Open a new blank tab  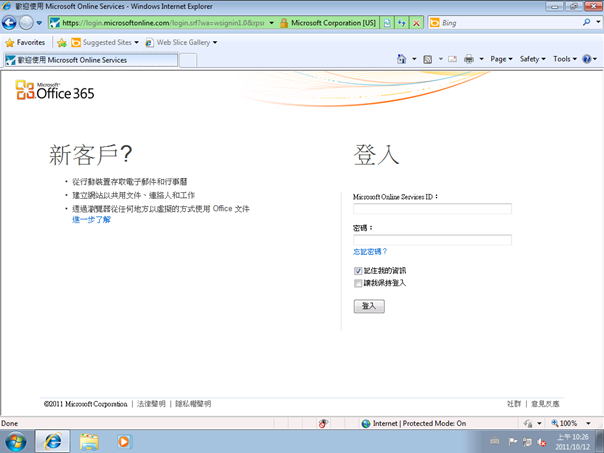(x=188, y=60)
